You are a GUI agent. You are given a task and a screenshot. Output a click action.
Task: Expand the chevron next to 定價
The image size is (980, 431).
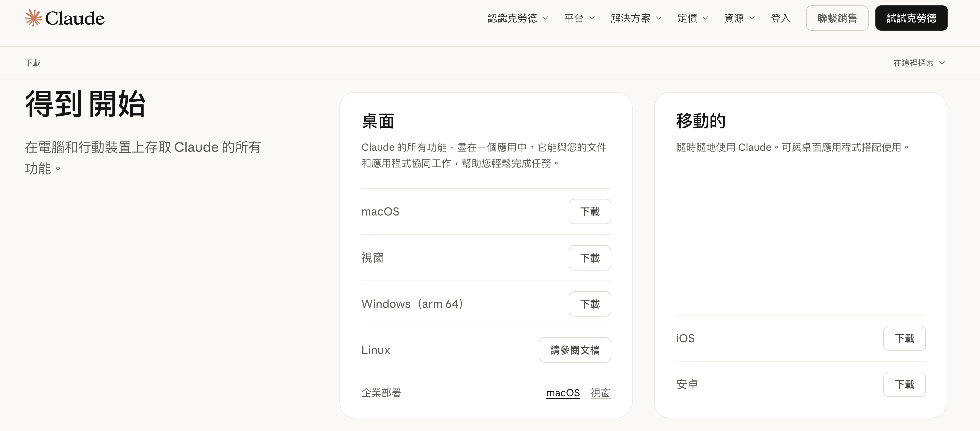click(x=705, y=18)
